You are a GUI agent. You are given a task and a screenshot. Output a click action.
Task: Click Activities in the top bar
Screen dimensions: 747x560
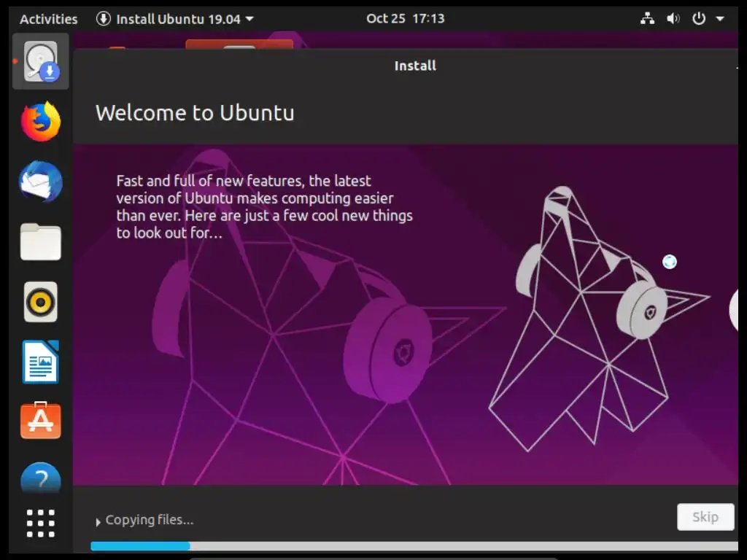click(x=49, y=19)
